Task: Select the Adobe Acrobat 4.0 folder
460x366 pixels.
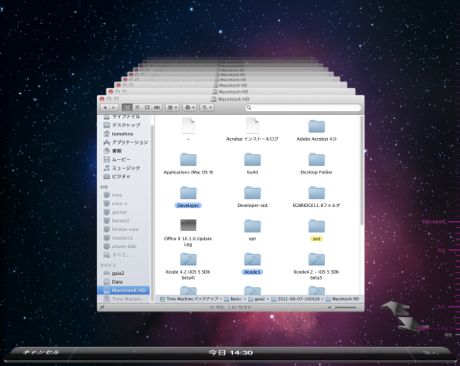Action: click(x=316, y=130)
